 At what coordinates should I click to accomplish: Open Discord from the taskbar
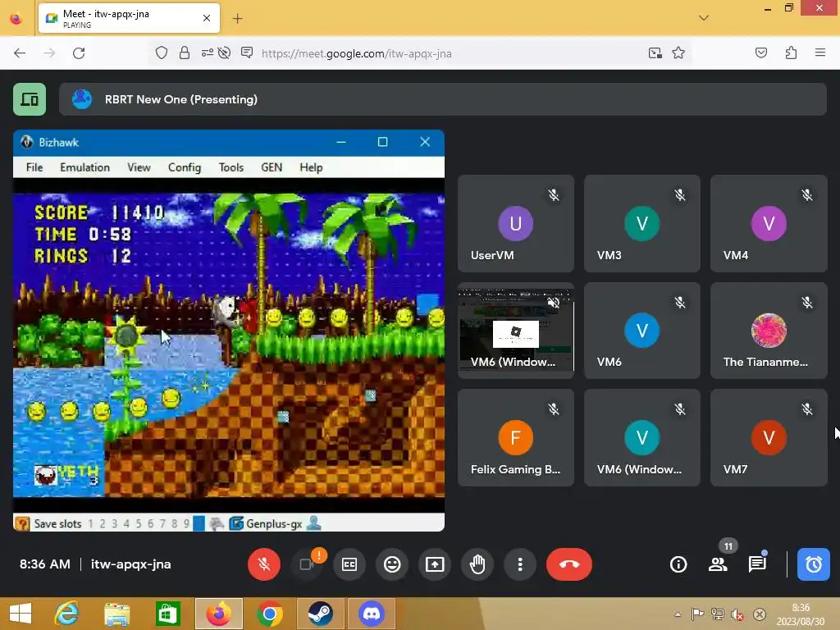[x=372, y=614]
